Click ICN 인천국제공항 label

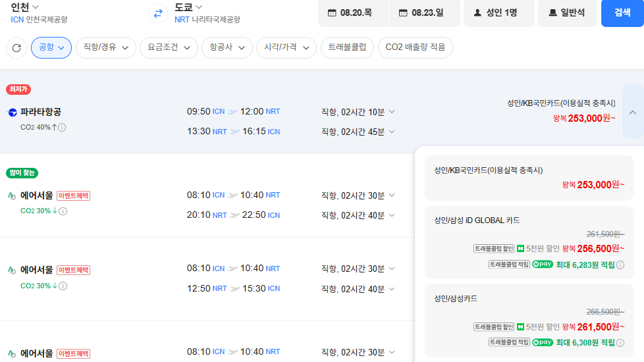pyautogui.click(x=39, y=19)
